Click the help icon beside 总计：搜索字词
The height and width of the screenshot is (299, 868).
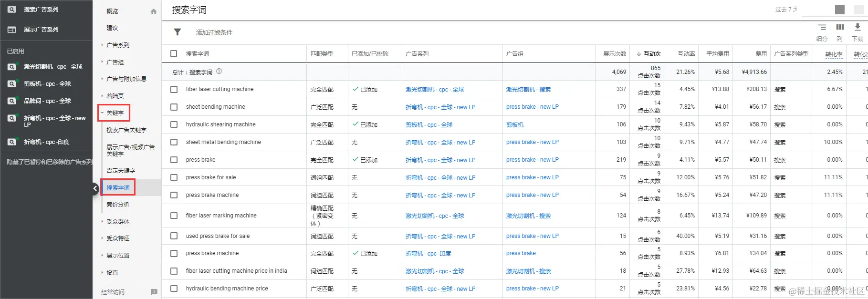219,72
